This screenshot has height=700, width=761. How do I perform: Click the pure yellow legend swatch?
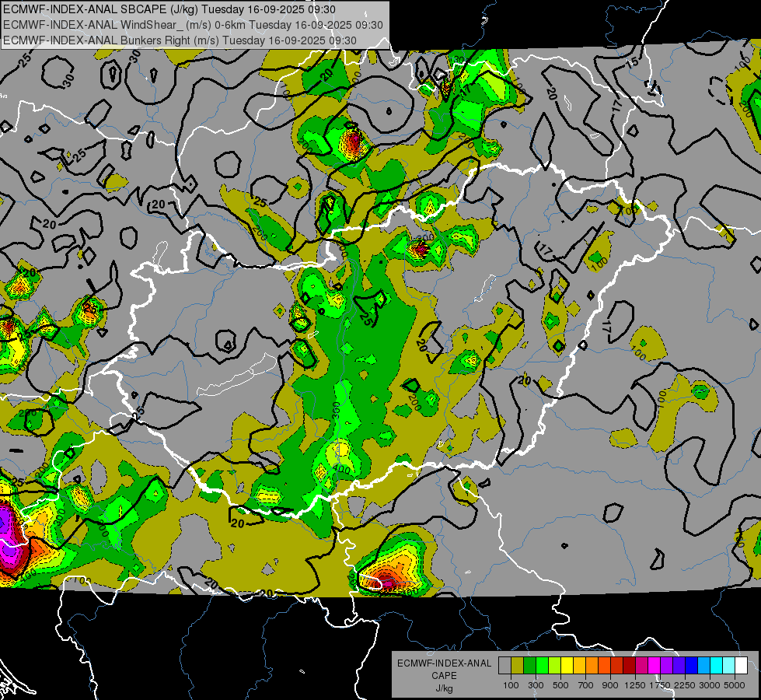[567, 665]
